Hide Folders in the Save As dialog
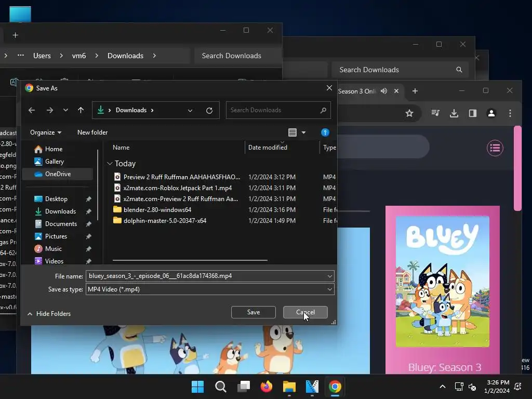Viewport: 532px width, 399px height. point(49,314)
